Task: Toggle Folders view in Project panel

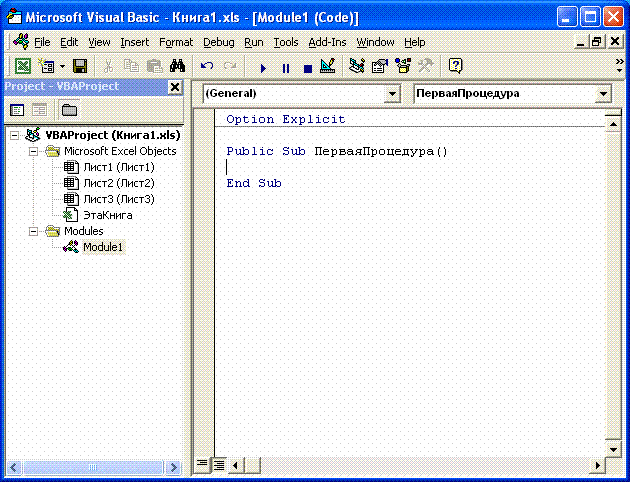Action: (70, 110)
